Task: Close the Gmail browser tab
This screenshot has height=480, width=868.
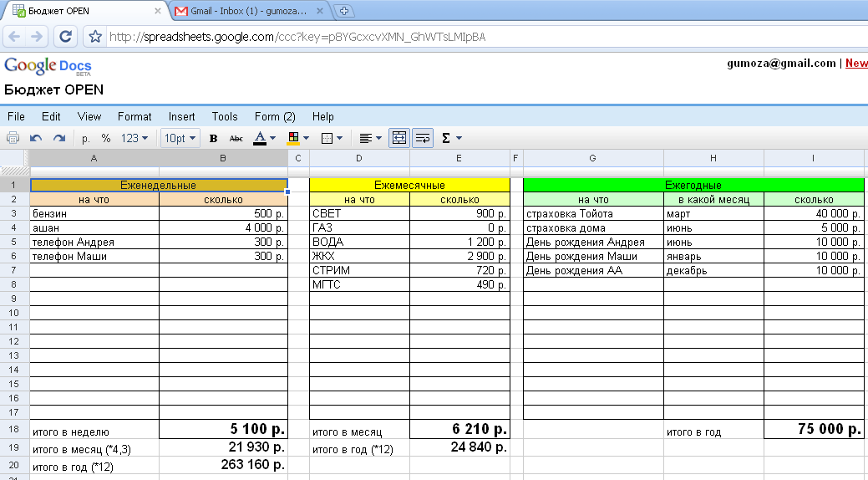Action: [x=320, y=11]
